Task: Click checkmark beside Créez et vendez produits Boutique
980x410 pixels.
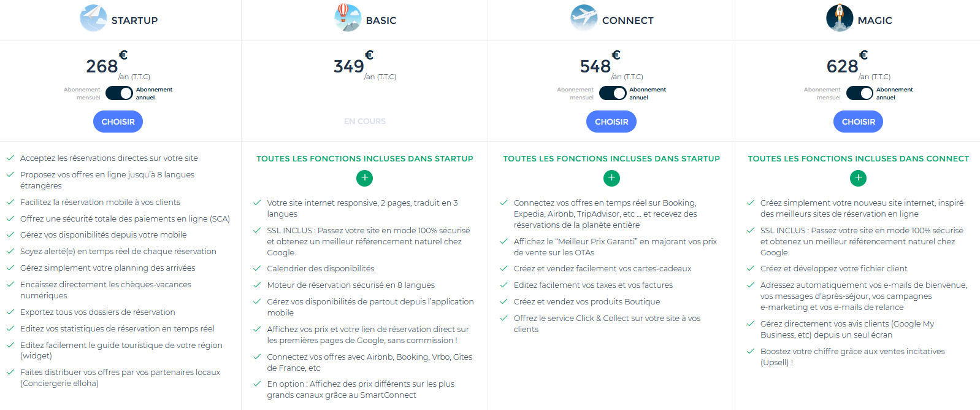Action: click(504, 301)
